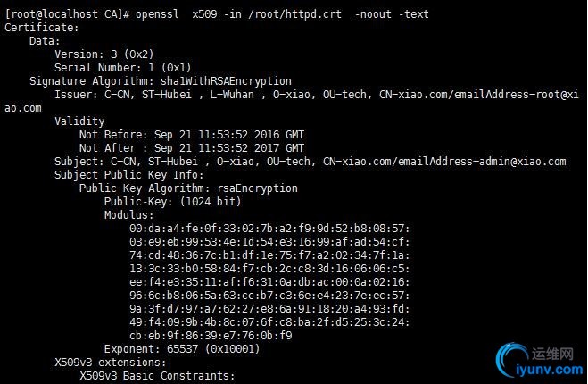Click the X509v3 Basic Constraints line
This screenshot has width=588, height=384.
click(x=157, y=376)
